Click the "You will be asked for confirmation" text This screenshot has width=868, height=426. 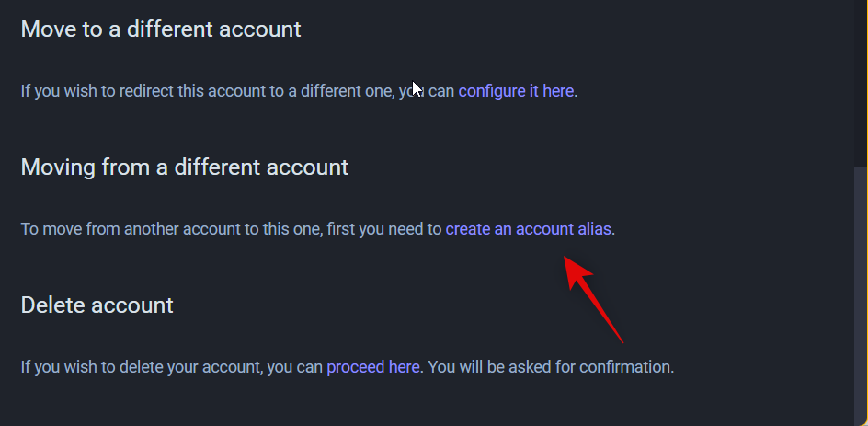[551, 367]
